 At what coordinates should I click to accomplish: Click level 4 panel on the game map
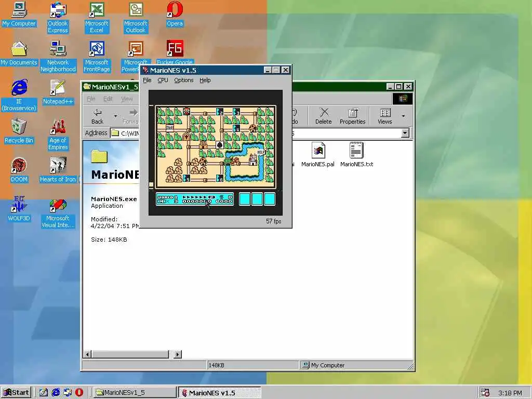[x=236, y=128]
